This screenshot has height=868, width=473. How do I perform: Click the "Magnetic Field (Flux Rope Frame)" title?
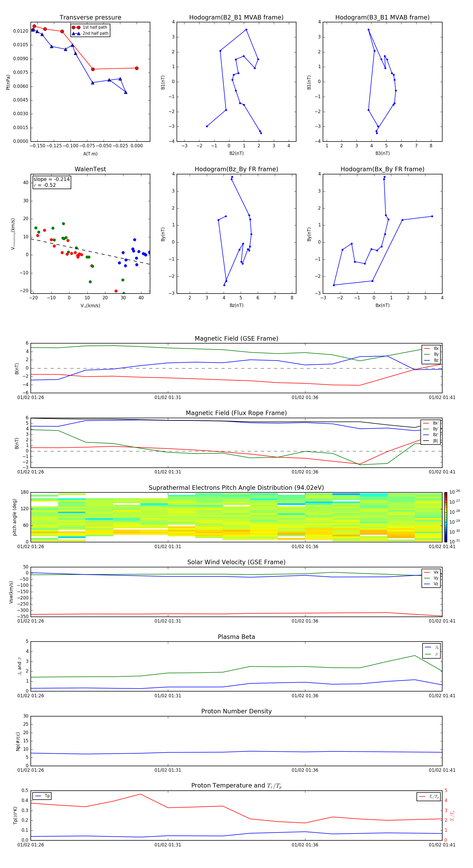point(236,413)
